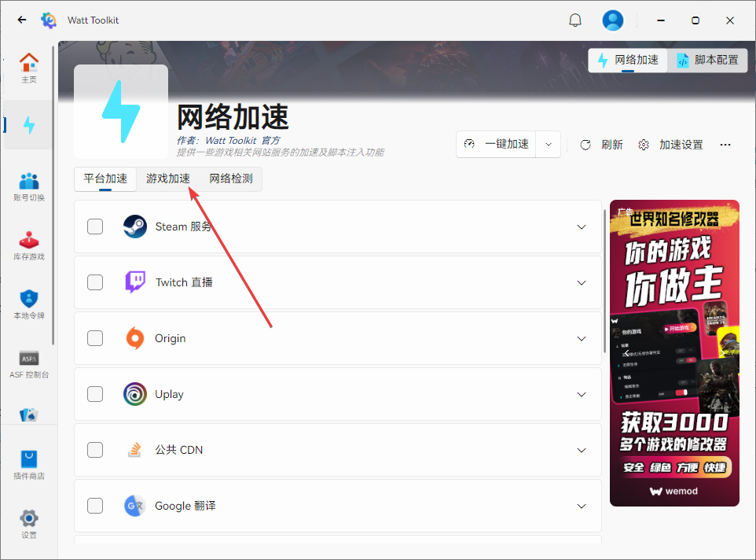The height and width of the screenshot is (560, 756).
Task: Expand the Origin service entry
Action: point(581,338)
